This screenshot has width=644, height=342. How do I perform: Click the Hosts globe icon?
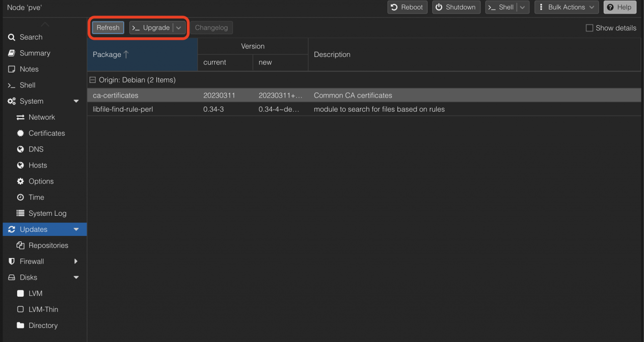pos(21,165)
